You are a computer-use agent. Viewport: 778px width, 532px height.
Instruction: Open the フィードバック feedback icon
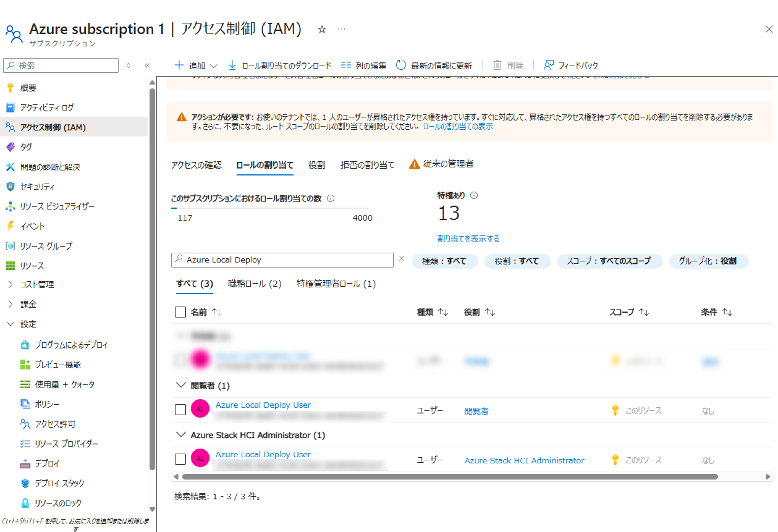pyautogui.click(x=548, y=65)
